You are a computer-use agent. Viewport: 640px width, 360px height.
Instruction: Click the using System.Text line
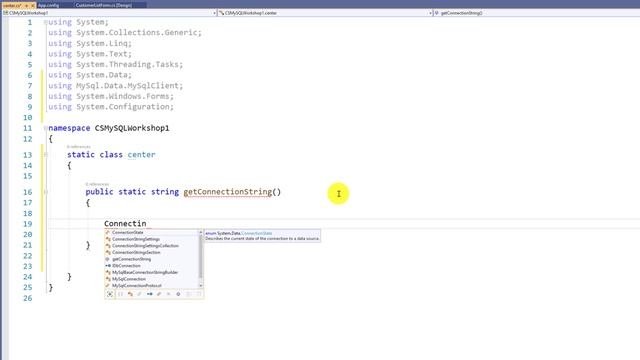click(x=90, y=54)
